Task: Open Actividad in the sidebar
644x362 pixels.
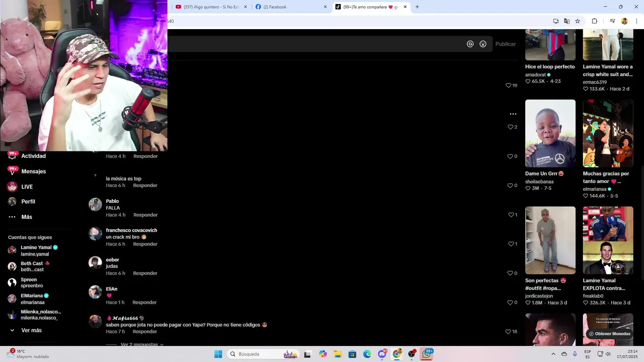Action: [33, 156]
